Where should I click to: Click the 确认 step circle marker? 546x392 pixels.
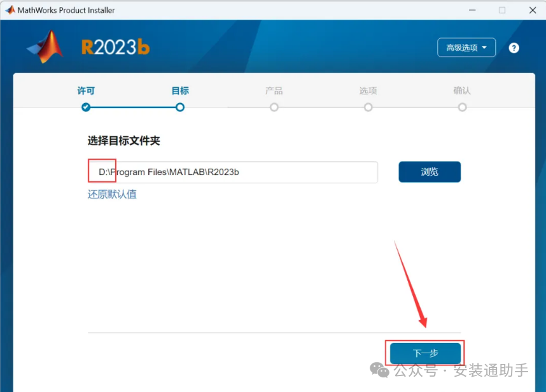coord(462,107)
